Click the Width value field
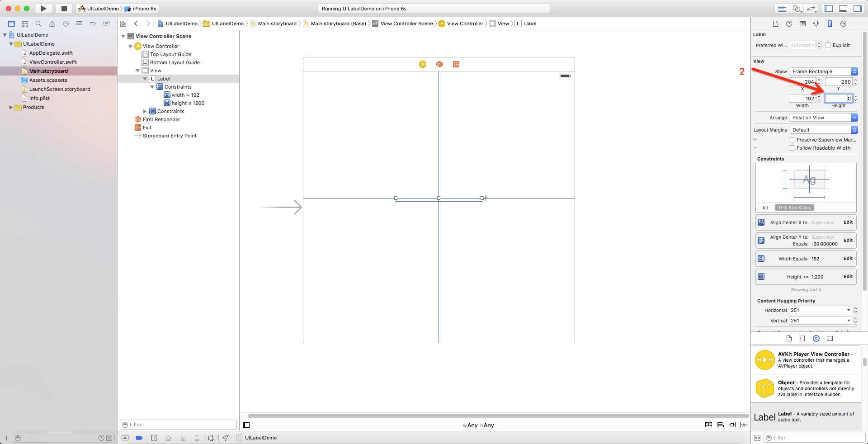The height and width of the screenshot is (444, 868). pos(802,98)
